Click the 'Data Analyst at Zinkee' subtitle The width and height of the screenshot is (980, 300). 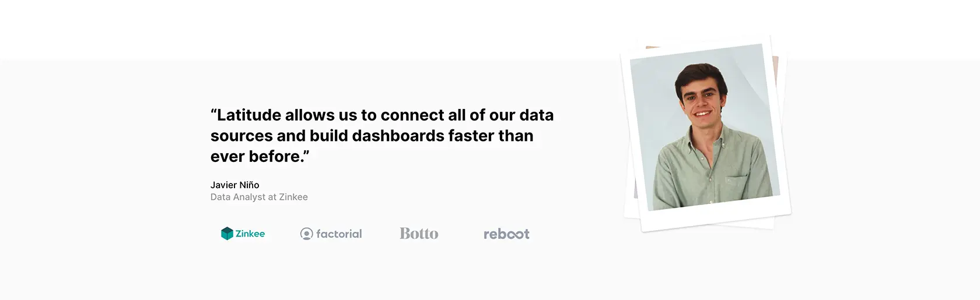(259, 197)
